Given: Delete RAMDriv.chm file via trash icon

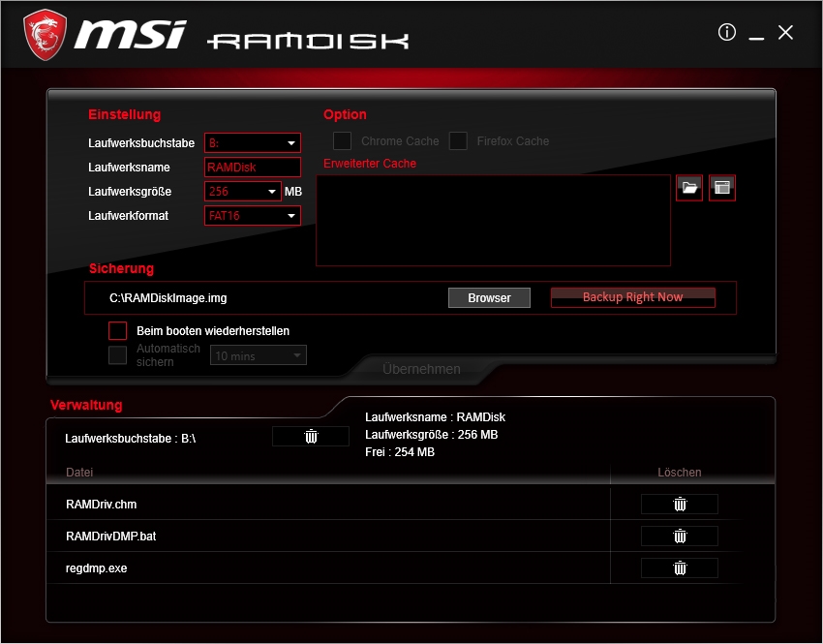Looking at the screenshot, I should (680, 505).
